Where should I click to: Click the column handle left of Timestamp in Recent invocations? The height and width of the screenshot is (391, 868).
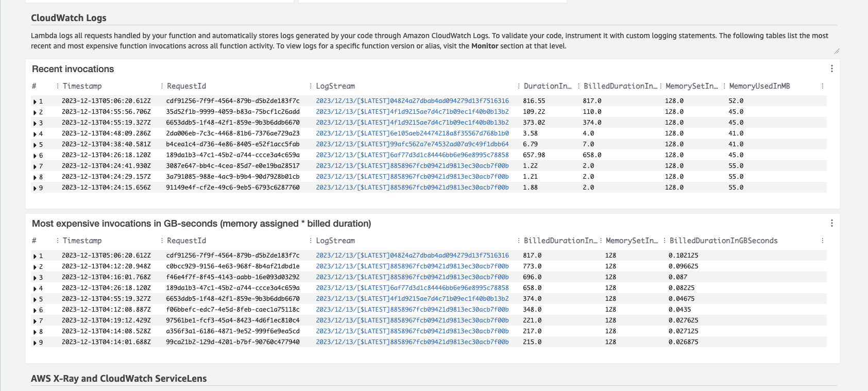click(57, 86)
